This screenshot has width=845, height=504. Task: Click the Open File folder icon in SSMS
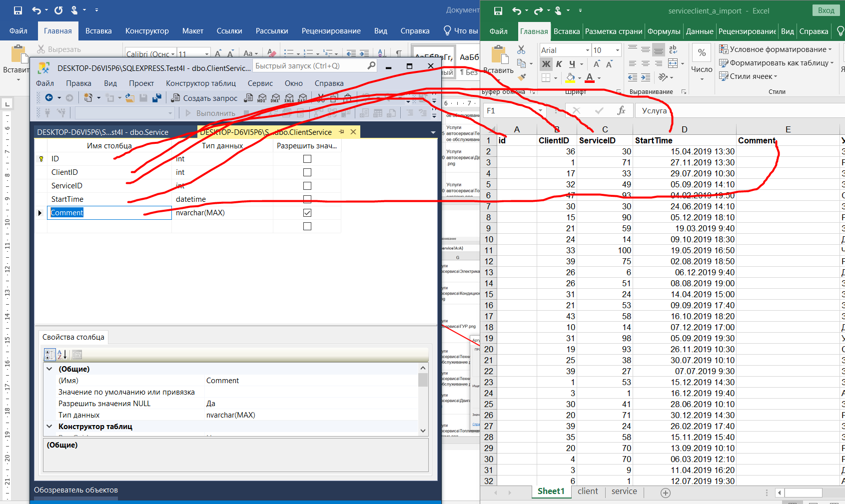point(129,98)
